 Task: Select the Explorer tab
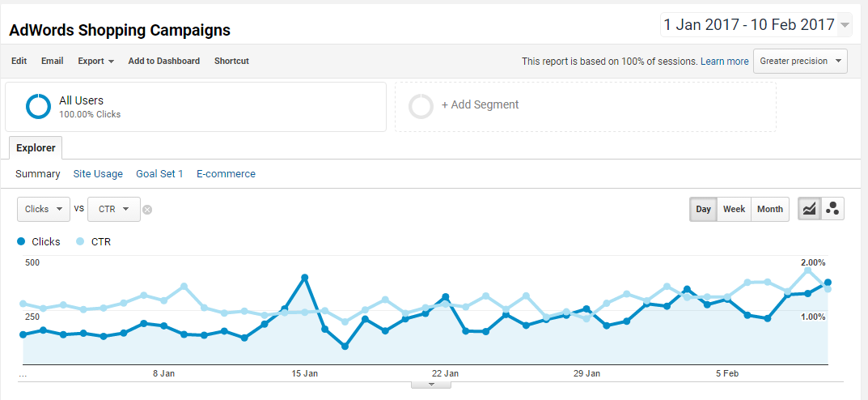point(36,148)
